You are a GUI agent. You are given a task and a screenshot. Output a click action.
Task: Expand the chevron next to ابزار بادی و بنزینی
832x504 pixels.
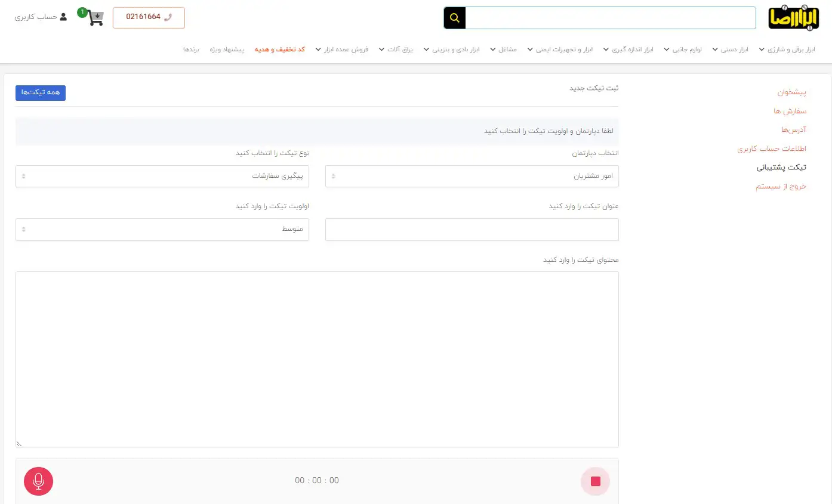coord(427,50)
